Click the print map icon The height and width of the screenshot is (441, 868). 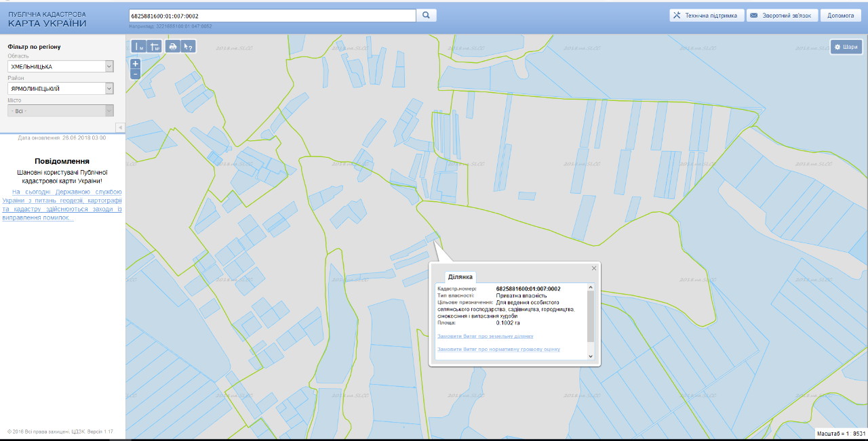[172, 47]
